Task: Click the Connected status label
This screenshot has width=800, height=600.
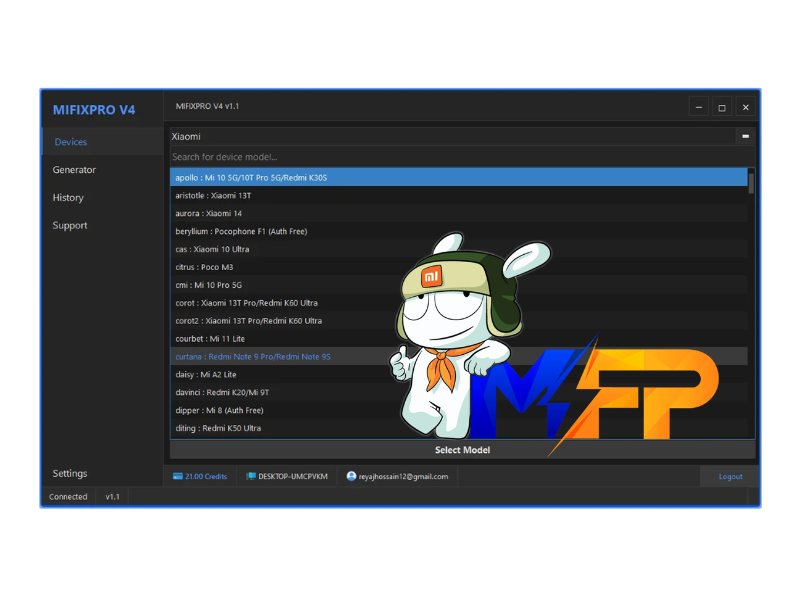Action: 68,496
